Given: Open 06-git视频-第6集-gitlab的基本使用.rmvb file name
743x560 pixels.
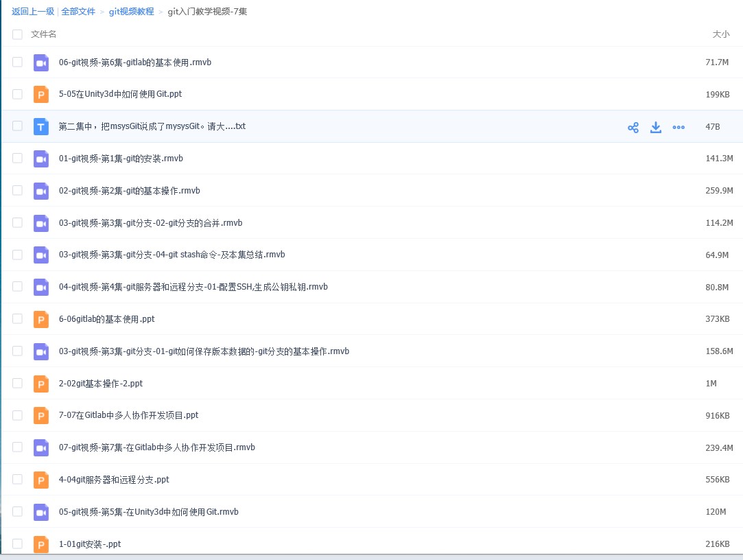Looking at the screenshot, I should pos(135,62).
